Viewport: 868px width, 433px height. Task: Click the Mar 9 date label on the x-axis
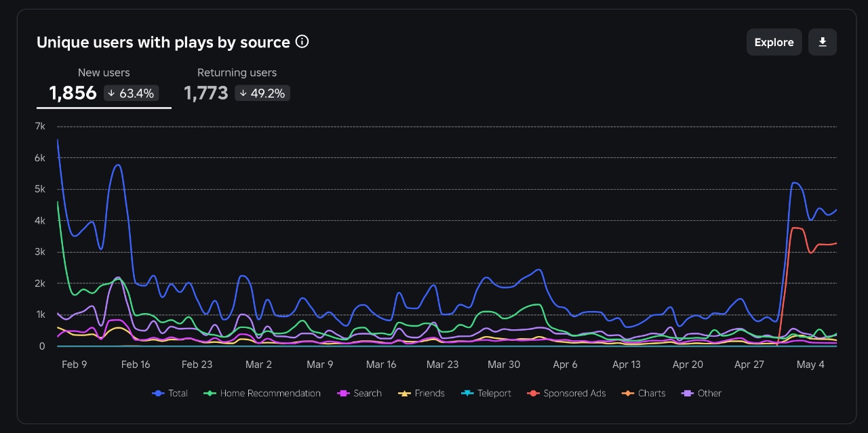click(x=319, y=365)
